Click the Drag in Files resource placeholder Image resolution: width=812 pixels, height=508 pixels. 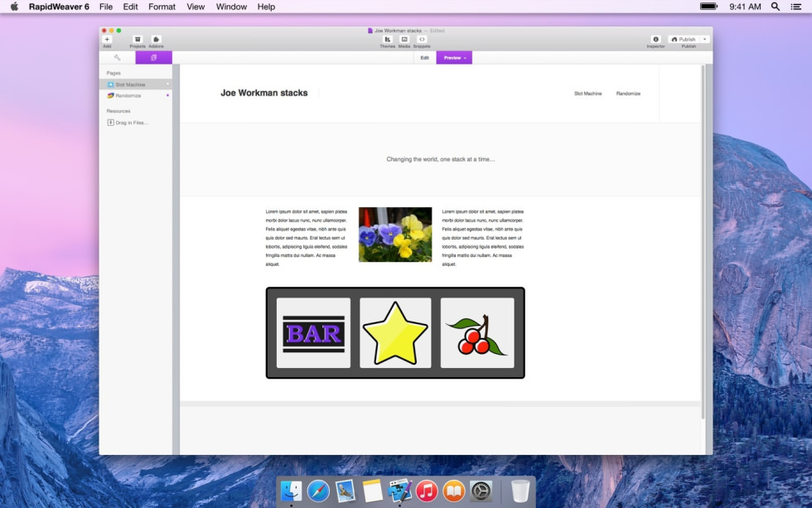pos(128,123)
